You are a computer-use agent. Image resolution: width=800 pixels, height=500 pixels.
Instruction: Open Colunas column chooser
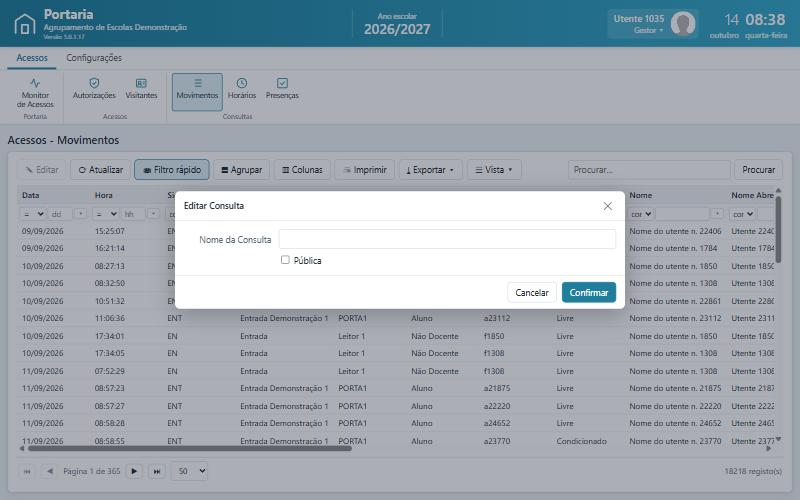[302, 170]
